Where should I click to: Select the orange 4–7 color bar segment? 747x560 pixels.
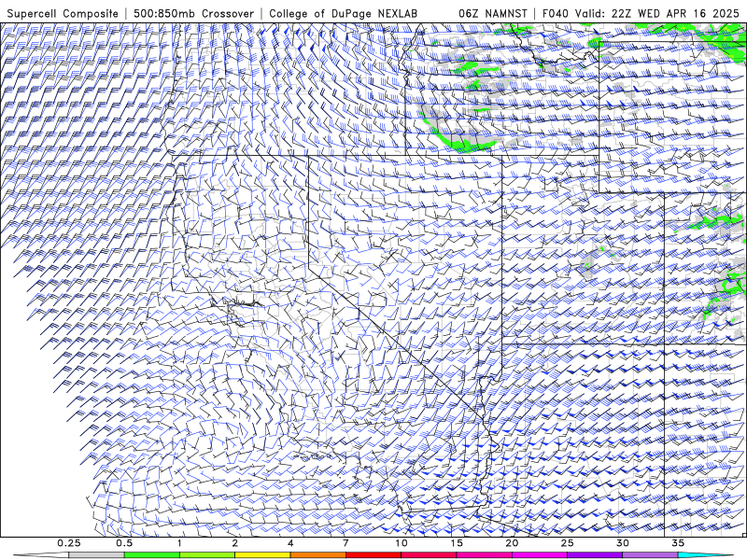(x=317, y=555)
